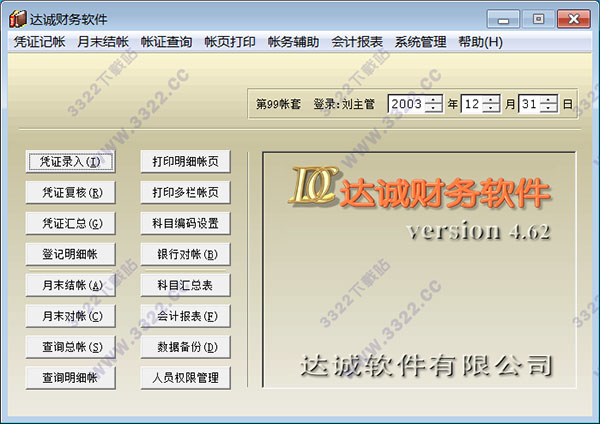Open 科目汇总表
Image resolution: width=600 pixels, height=424 pixels.
tap(186, 285)
